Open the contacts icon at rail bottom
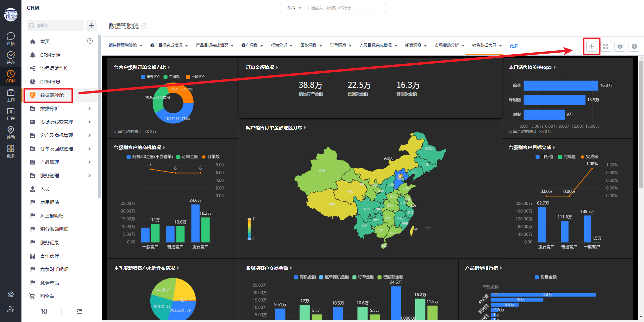The width and height of the screenshot is (644, 322). click(x=11, y=309)
